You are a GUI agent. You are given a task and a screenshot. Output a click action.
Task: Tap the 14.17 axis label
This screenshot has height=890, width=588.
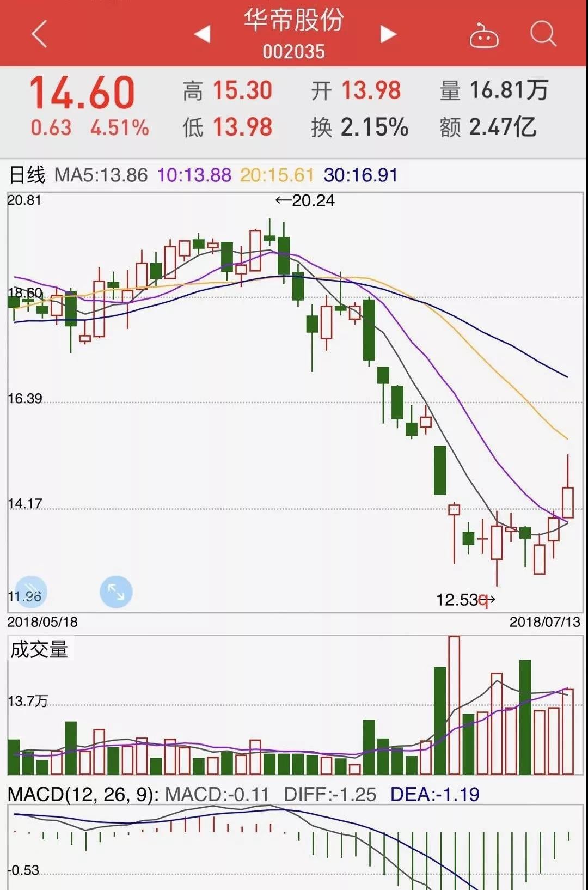click(25, 503)
